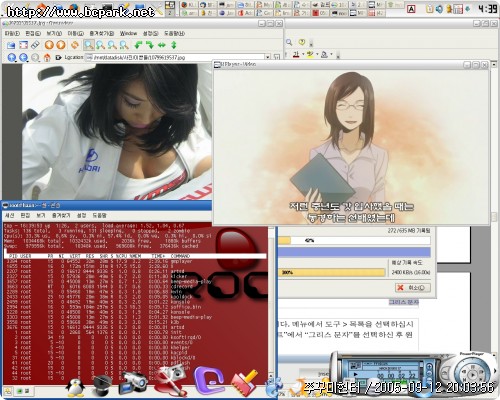This screenshot has width=500, height=400.
Task: Open the 즐겨찾기 menu in Konsole
Action: pyautogui.click(x=61, y=216)
